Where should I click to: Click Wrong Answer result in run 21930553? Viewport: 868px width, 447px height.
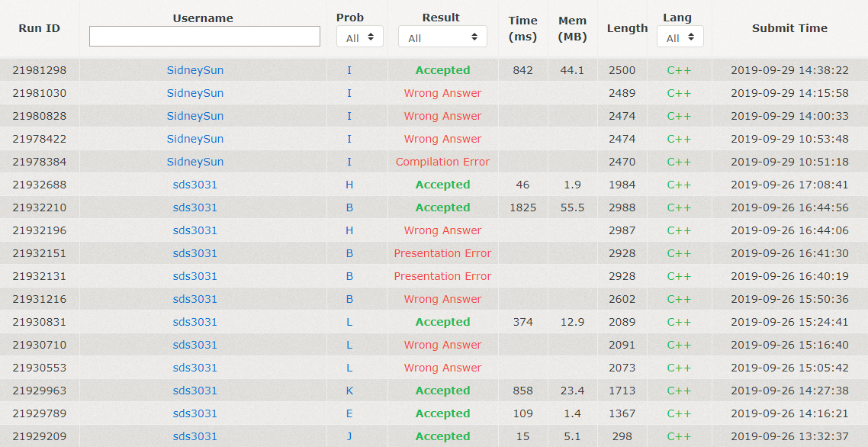(442, 368)
